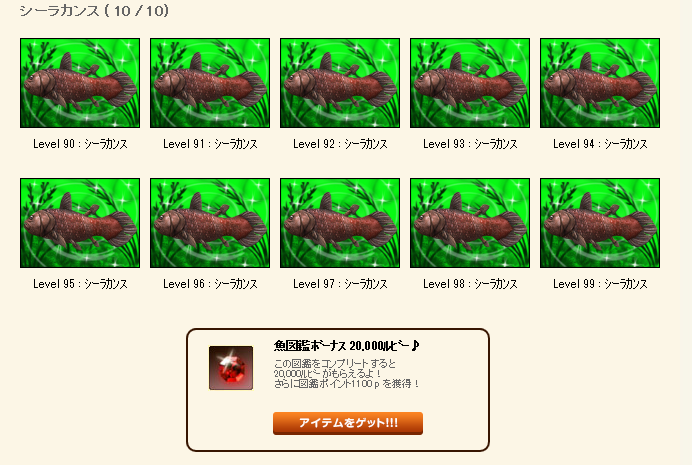This screenshot has height=465, width=692.
Task: Click the orange アイテムをゲット!!! button
Action: [x=348, y=423]
